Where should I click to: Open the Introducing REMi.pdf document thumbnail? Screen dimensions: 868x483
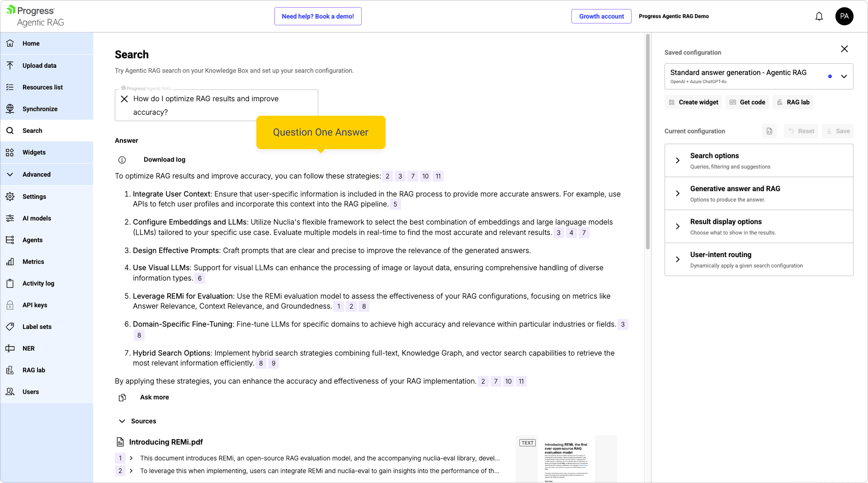566,459
